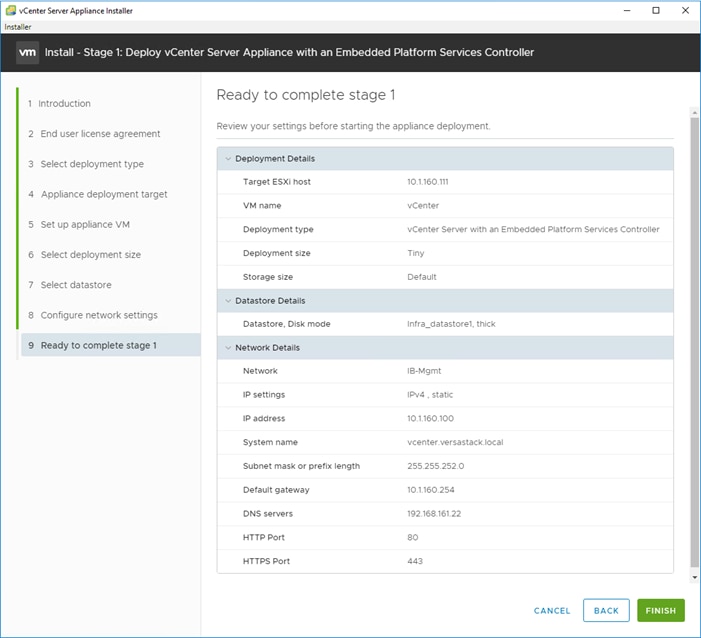Click the vCenter installer app icon in title bar
Viewport: 701px width, 638px height.
[x=11, y=10]
